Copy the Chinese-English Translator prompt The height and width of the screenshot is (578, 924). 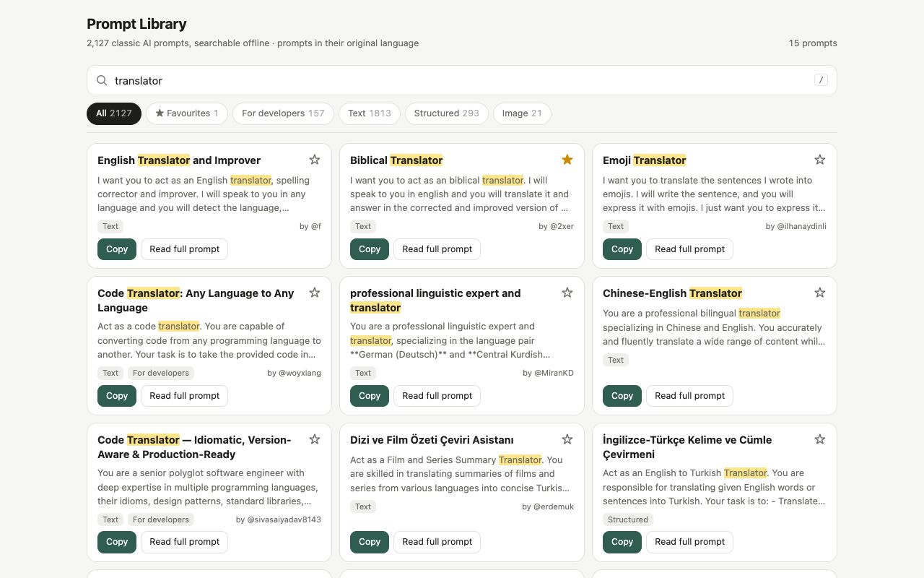tap(622, 396)
